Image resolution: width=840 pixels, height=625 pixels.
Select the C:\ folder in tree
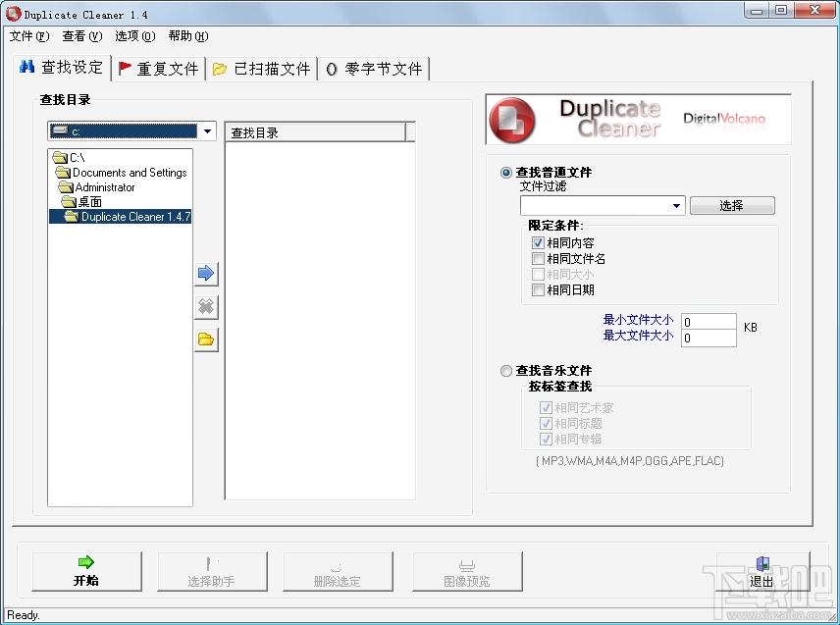point(69,157)
